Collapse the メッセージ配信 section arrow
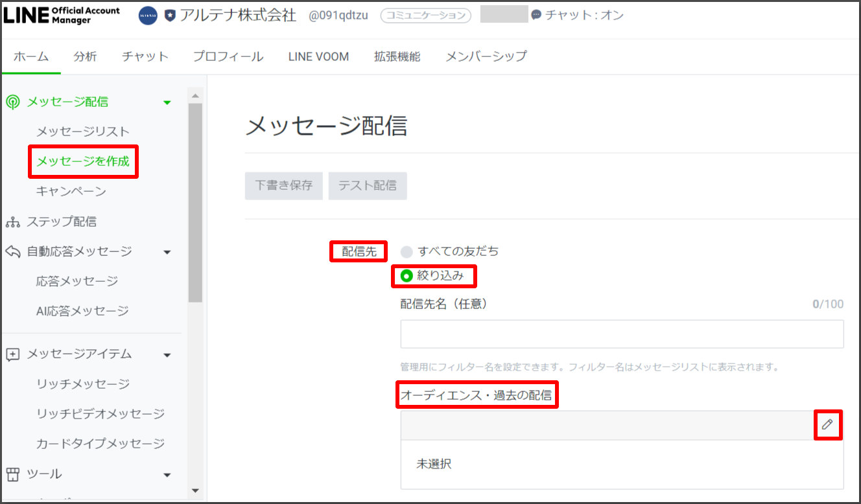The image size is (861, 504). click(167, 102)
